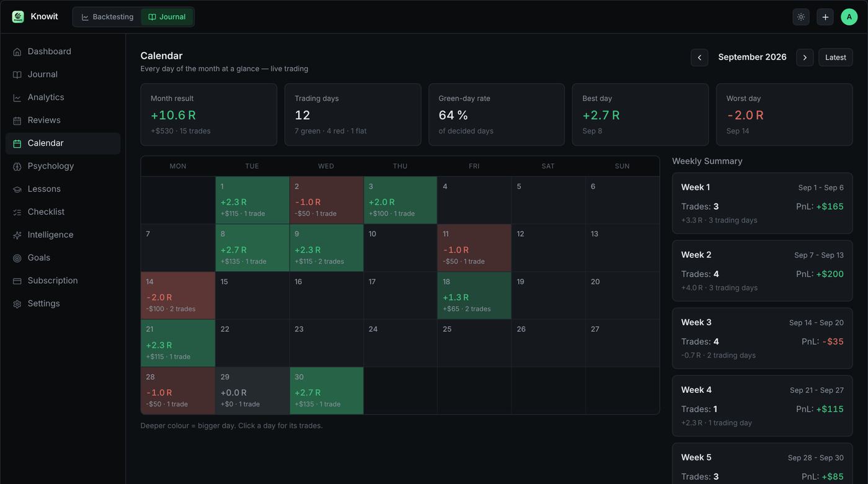Open Lessons page in sidebar
The width and height of the screenshot is (868, 484).
(x=63, y=189)
